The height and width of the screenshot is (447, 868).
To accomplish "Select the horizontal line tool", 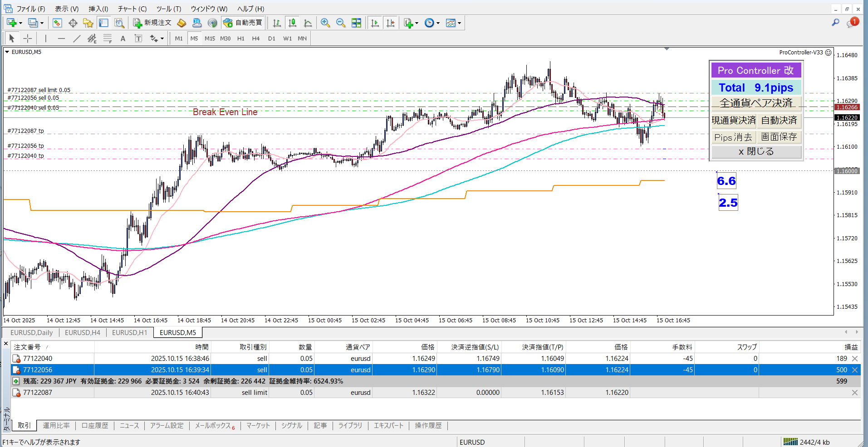I will 61,39.
